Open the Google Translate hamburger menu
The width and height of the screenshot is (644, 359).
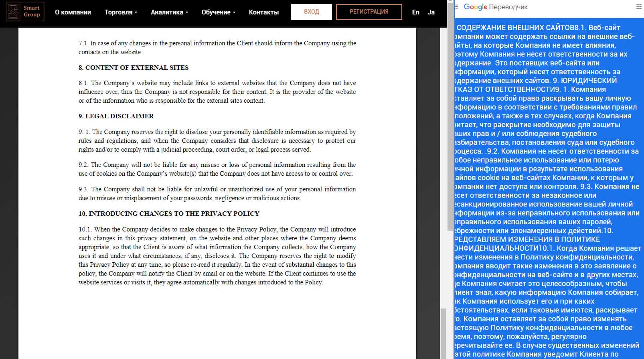pyautogui.click(x=456, y=7)
